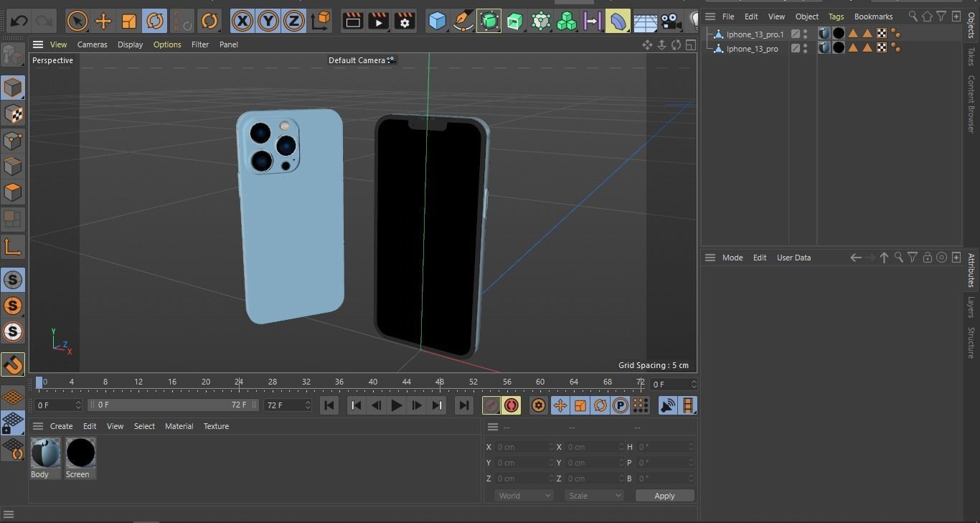Go to start of animation

click(x=329, y=405)
